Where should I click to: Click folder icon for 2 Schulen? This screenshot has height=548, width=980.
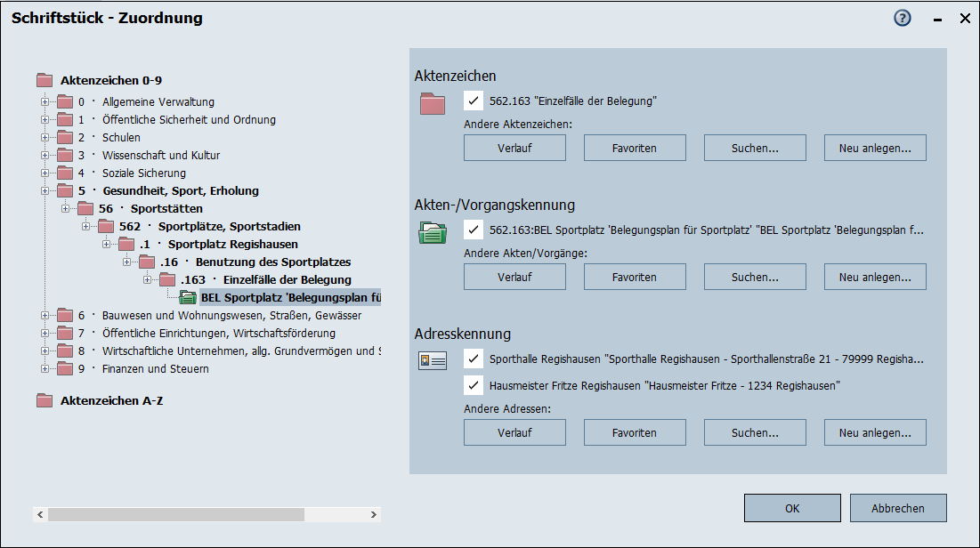pos(65,137)
